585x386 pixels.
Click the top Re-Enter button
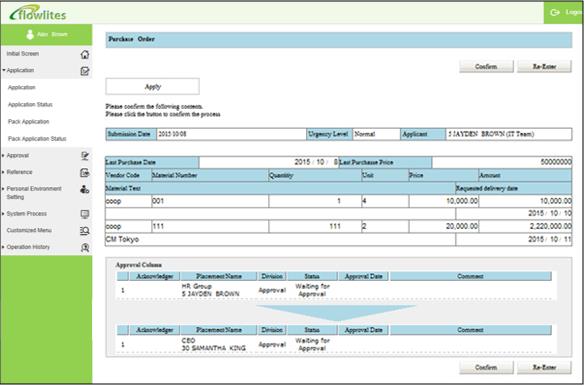[x=544, y=66]
